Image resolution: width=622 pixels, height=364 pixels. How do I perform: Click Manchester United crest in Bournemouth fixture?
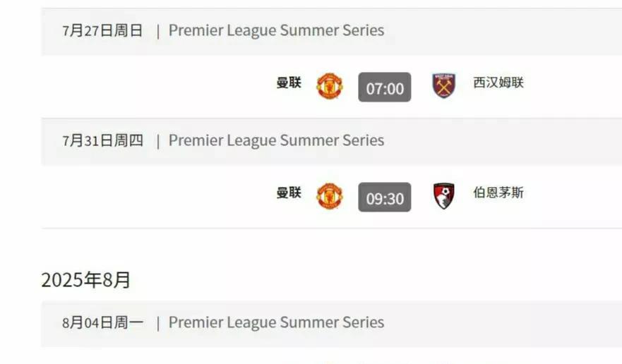[329, 196]
